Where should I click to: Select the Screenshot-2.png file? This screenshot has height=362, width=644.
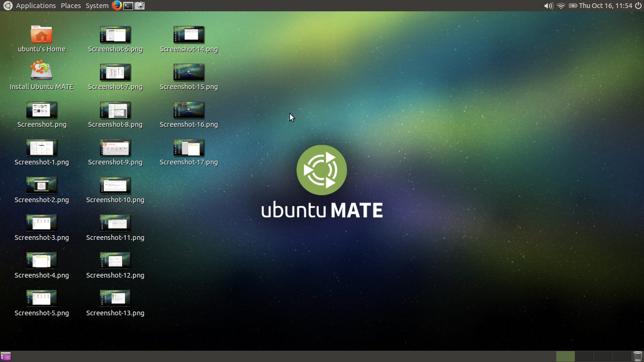(x=41, y=190)
